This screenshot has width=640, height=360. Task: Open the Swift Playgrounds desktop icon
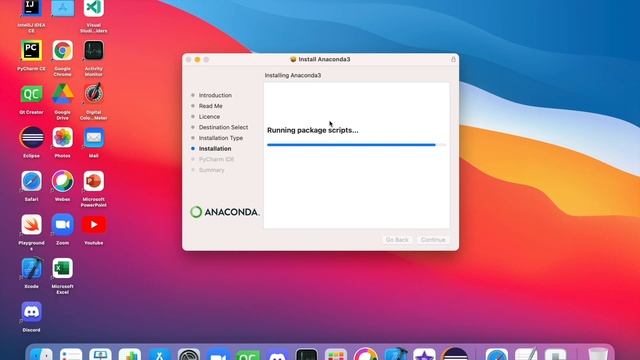[31, 225]
